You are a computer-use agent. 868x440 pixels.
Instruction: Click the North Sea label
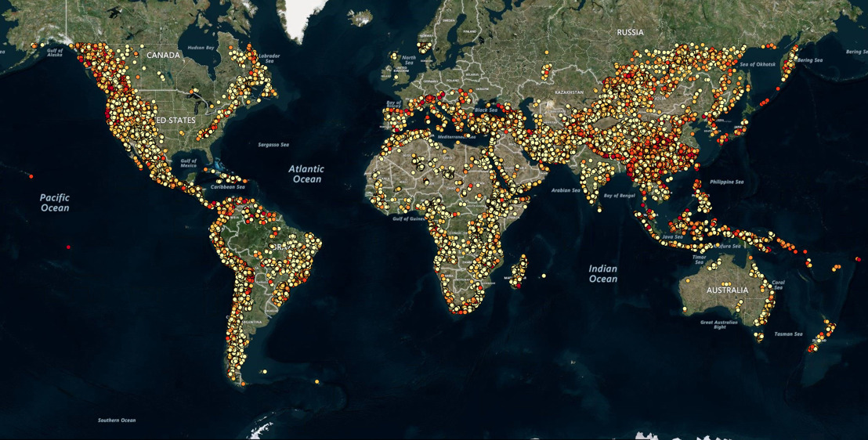(409, 60)
